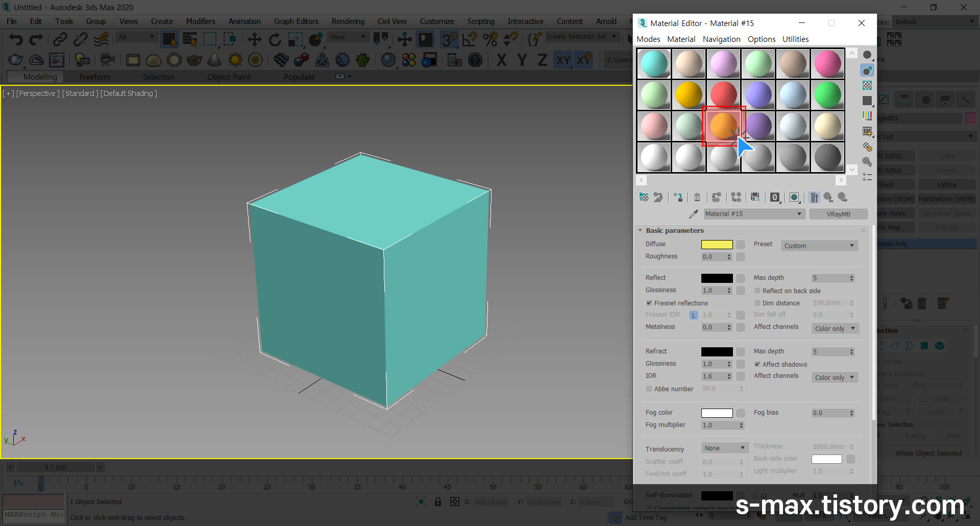This screenshot has height=526, width=980.
Task: Select the Select and Move tool
Action: pos(254,39)
